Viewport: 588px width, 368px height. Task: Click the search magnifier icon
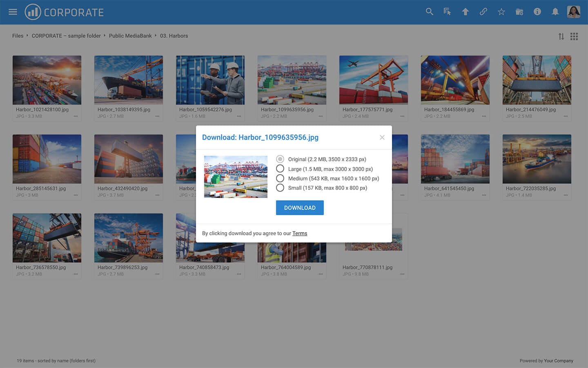click(x=429, y=12)
